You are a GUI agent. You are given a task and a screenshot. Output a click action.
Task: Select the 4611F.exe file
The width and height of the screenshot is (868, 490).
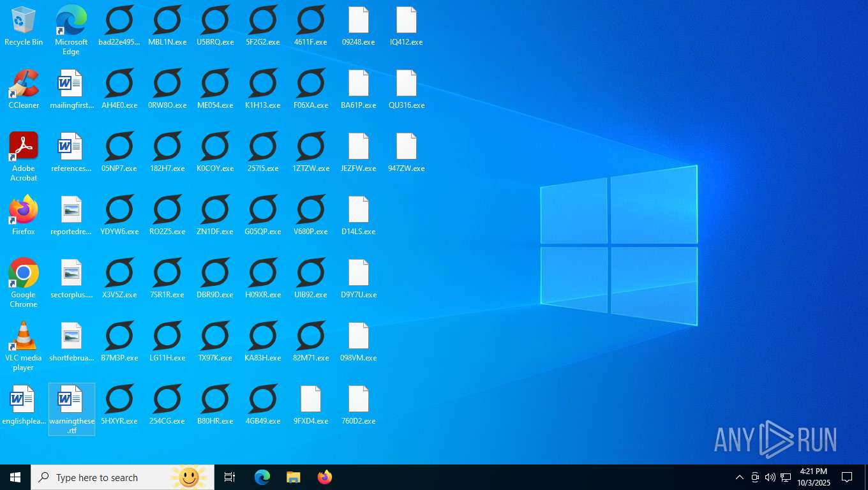point(311,26)
